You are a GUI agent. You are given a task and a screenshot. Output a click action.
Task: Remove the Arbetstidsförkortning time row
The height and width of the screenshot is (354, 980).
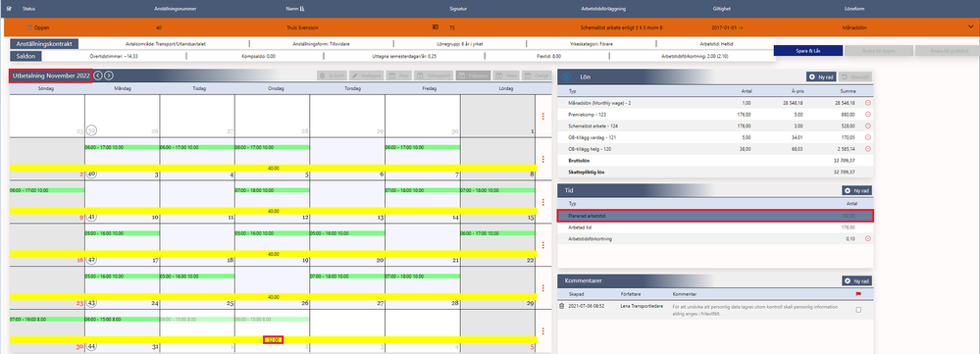point(868,238)
